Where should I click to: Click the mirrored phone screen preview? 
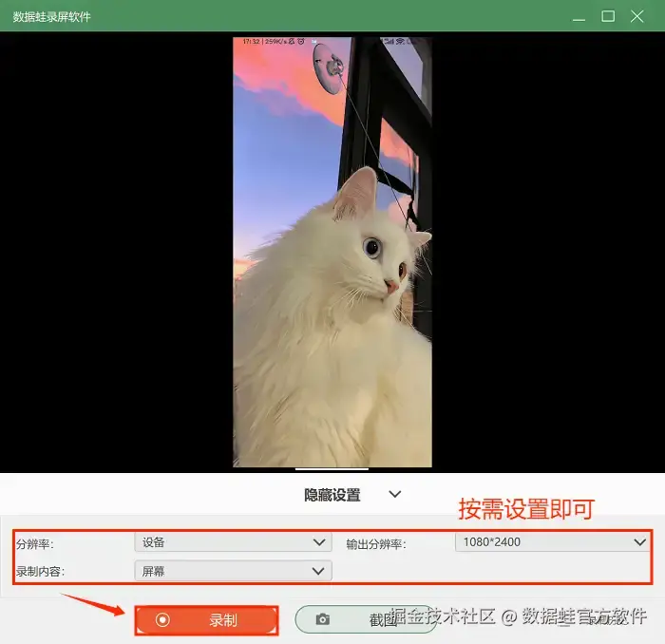pos(332,253)
